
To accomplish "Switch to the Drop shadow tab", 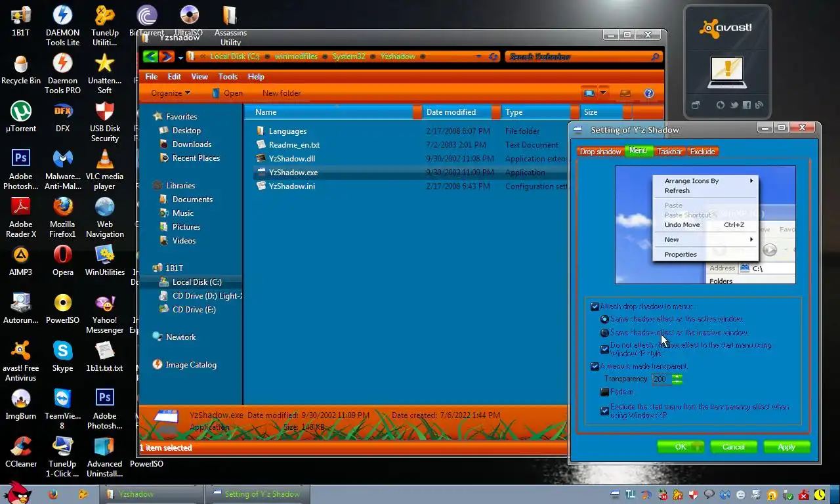I will tap(600, 152).
